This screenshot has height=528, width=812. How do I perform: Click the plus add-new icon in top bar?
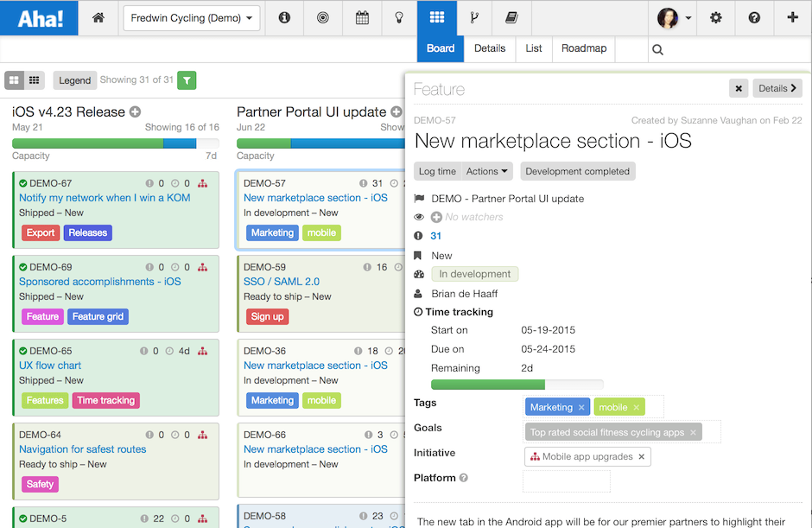point(792,17)
